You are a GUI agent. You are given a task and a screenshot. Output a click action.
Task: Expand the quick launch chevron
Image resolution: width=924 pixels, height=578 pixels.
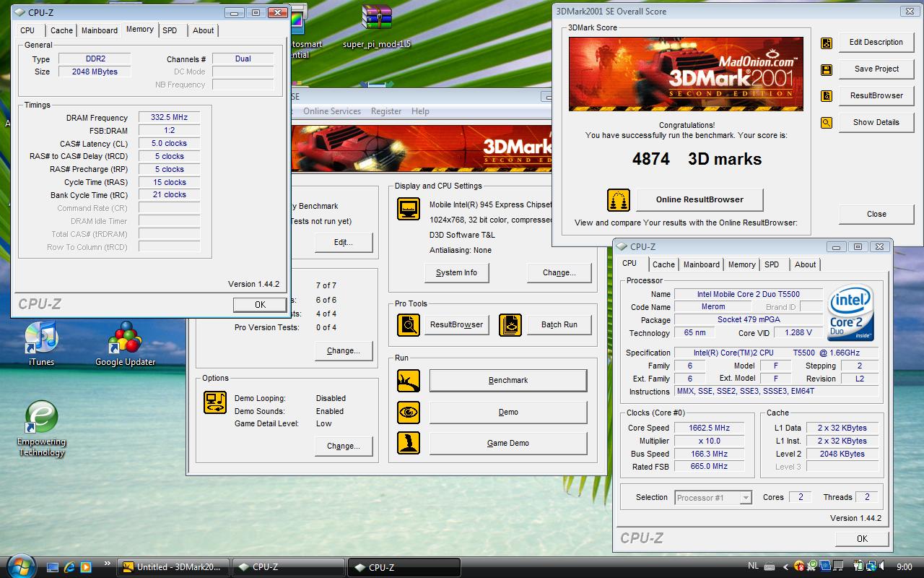click(x=108, y=564)
